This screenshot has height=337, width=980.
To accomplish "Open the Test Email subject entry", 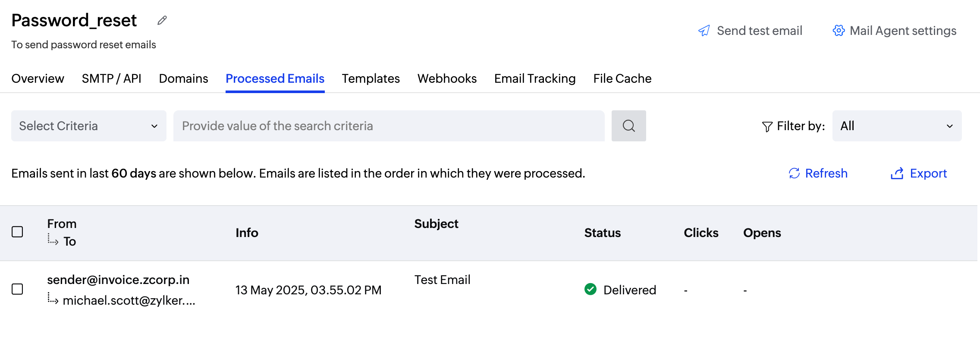I will tap(442, 280).
